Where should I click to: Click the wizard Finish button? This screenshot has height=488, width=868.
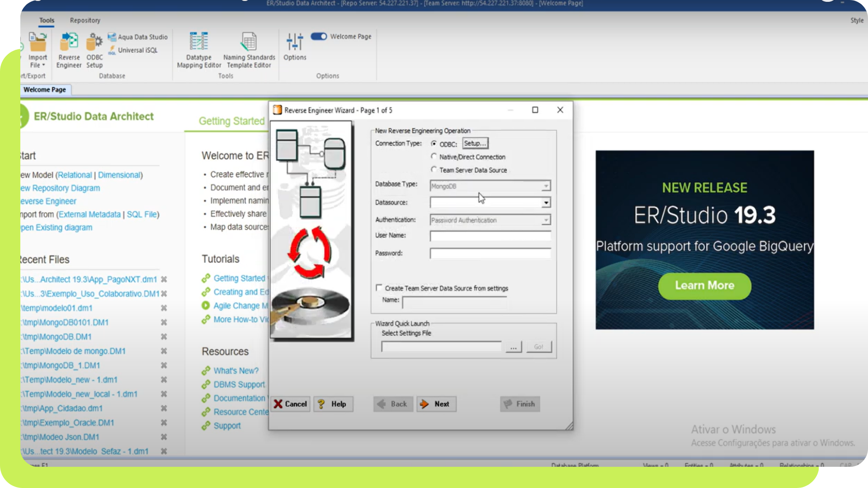pyautogui.click(x=520, y=404)
